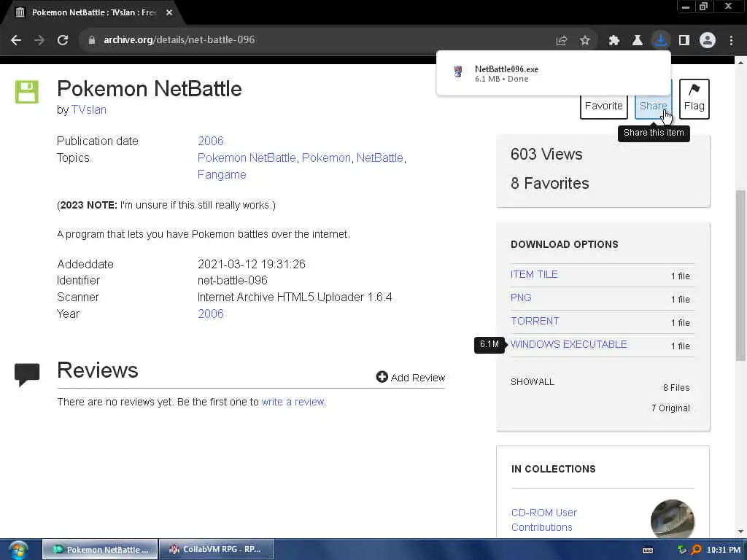Click the Favorite button
Viewport: 747px width, 560px height.
coord(603,106)
